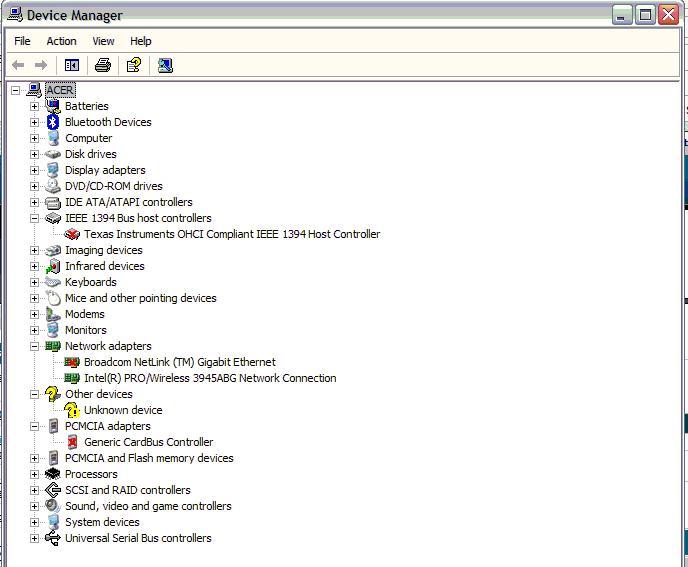Expand the Bluetooth Devices node
The image size is (688, 567).
tap(34, 122)
